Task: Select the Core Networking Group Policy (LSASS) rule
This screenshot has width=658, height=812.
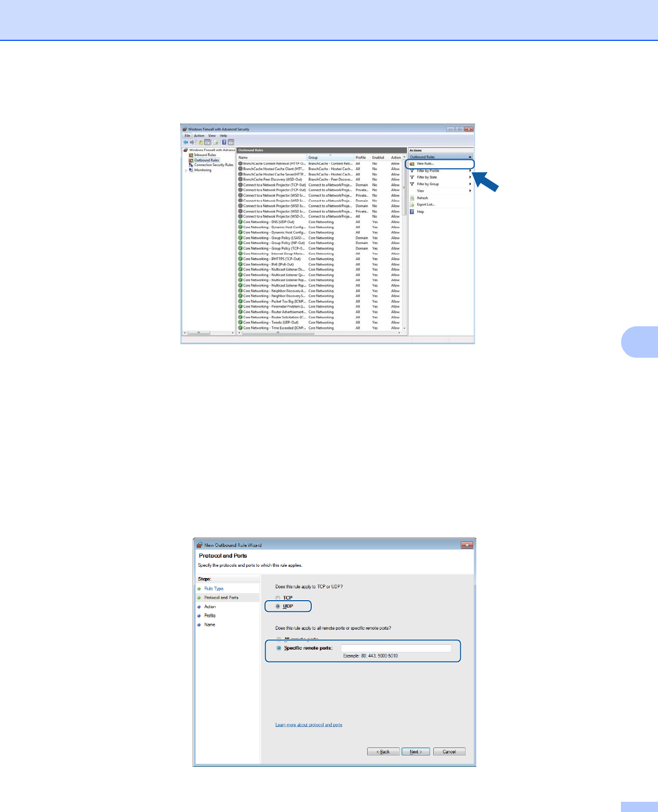Action: coord(320,238)
